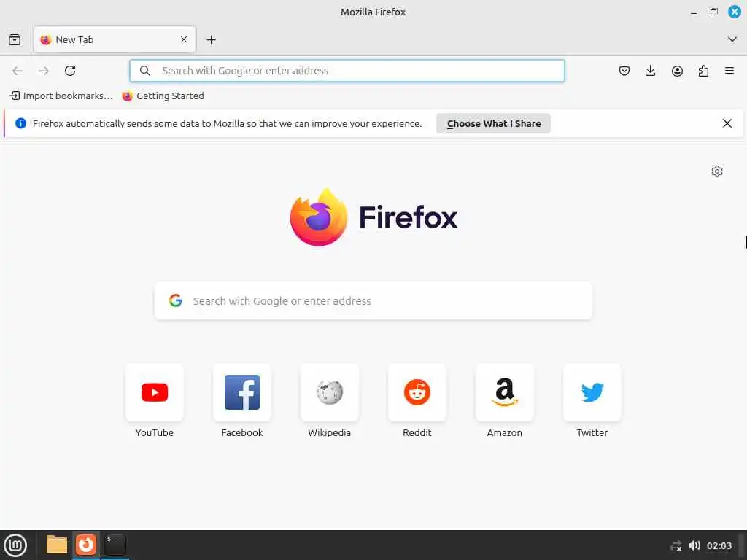The image size is (747, 560).
Task: Maximize the Firefox window
Action: [x=713, y=12]
